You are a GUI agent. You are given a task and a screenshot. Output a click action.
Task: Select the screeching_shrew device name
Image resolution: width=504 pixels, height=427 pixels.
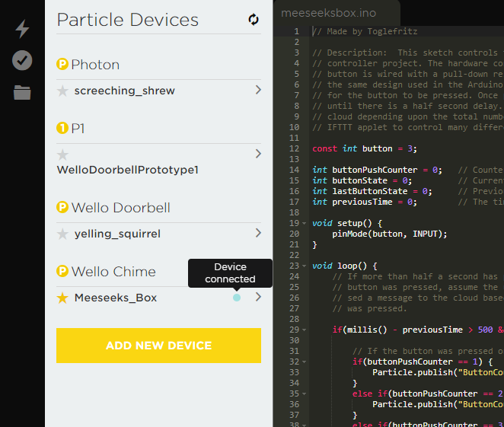point(124,91)
